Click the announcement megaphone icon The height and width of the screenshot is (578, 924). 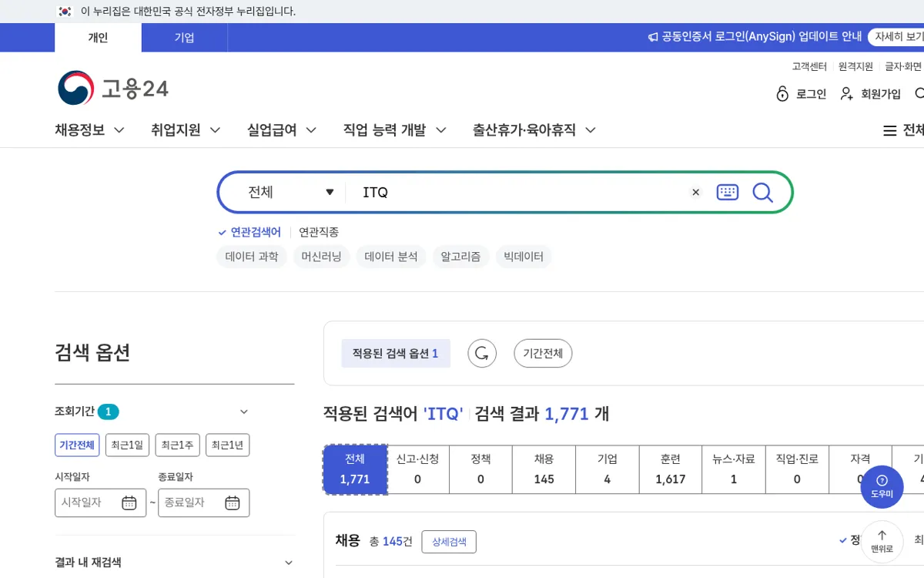653,37
